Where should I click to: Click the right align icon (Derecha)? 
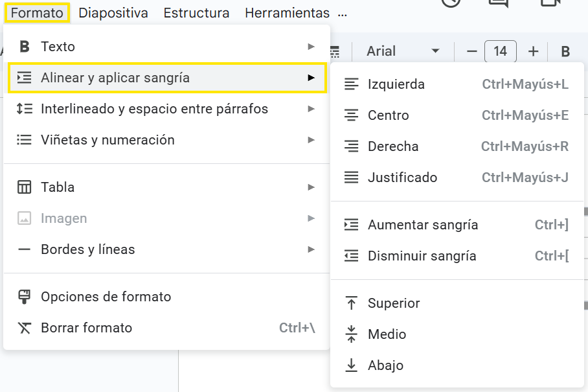[351, 146]
